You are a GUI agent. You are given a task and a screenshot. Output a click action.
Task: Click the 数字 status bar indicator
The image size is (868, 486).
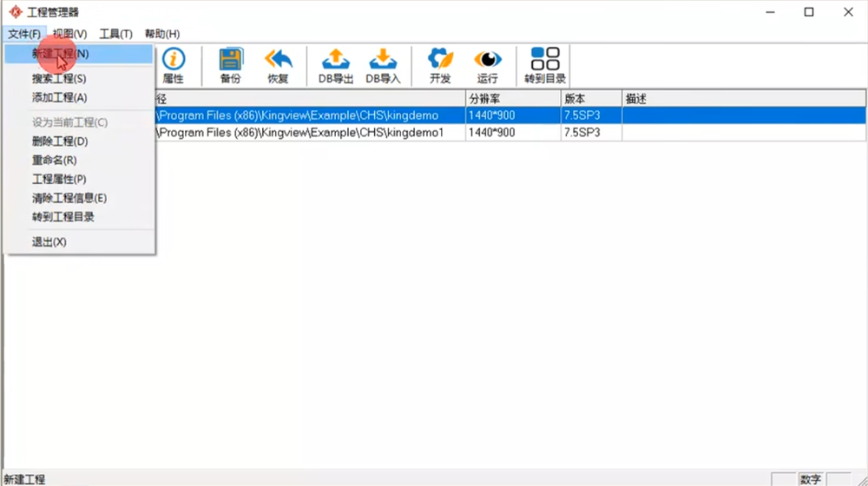pyautogui.click(x=811, y=479)
